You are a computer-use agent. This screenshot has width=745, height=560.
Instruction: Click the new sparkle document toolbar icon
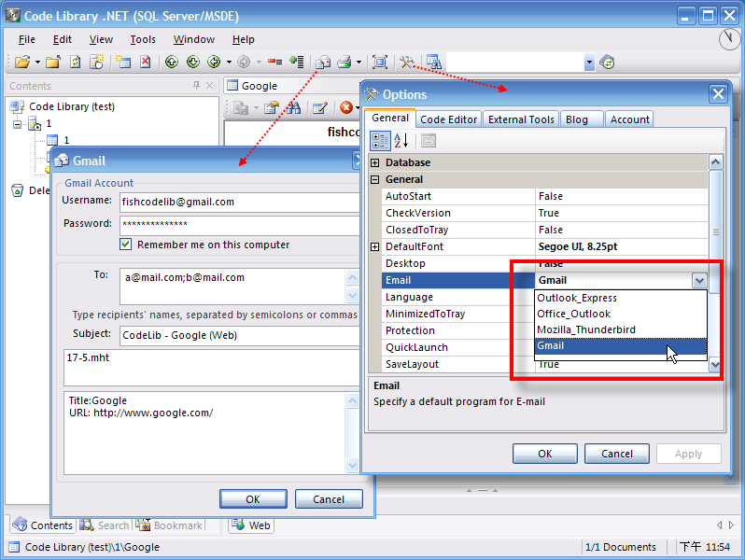(x=97, y=62)
